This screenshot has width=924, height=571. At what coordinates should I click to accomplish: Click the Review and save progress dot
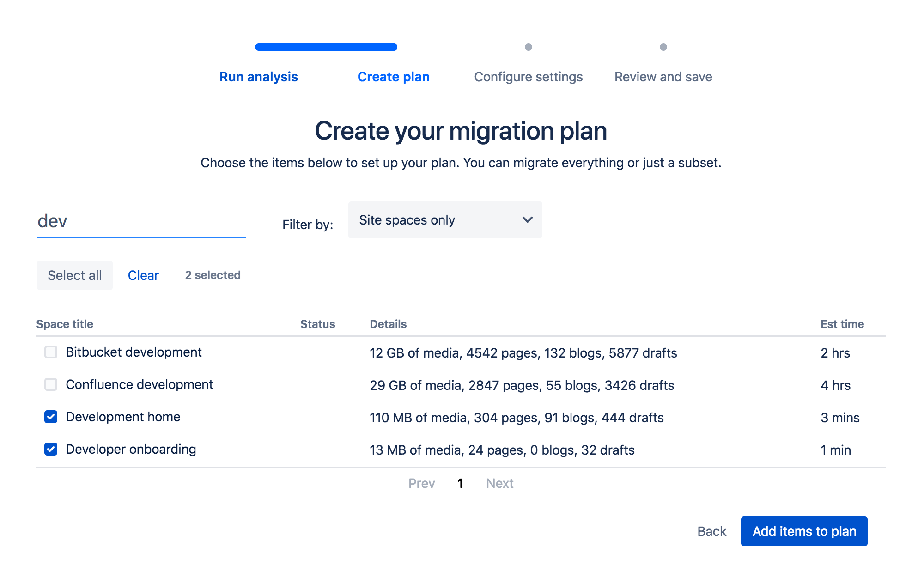coord(663,47)
